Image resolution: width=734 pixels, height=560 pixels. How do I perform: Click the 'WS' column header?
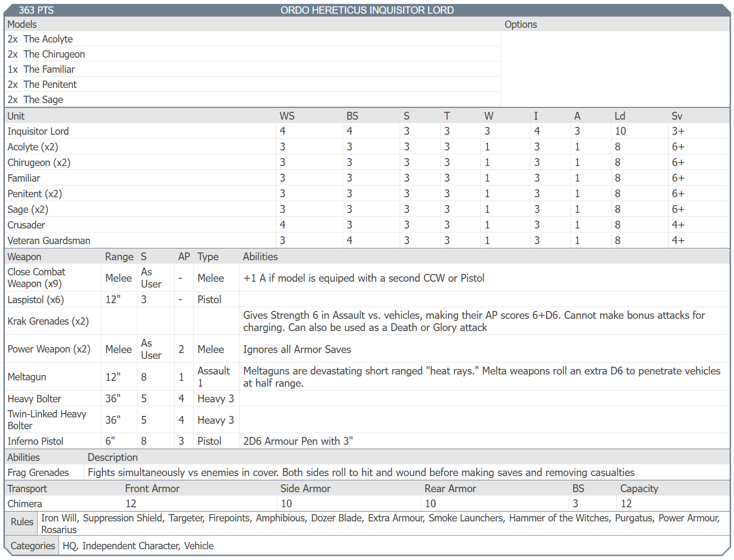287,116
